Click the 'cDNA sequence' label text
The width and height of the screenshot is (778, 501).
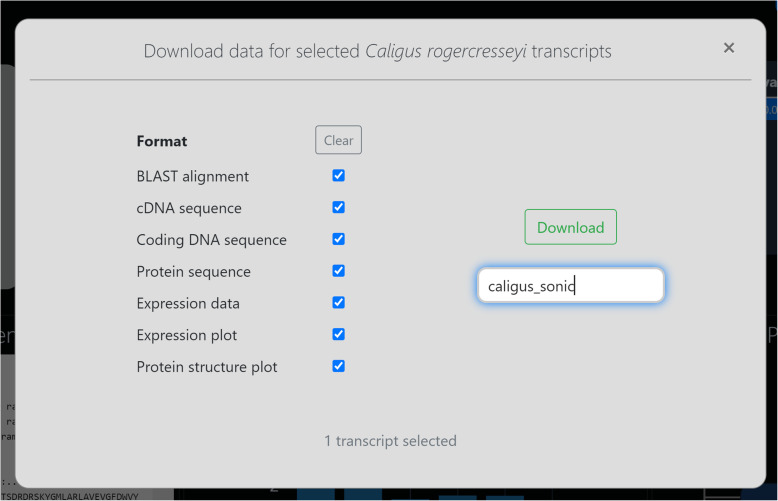(x=189, y=208)
